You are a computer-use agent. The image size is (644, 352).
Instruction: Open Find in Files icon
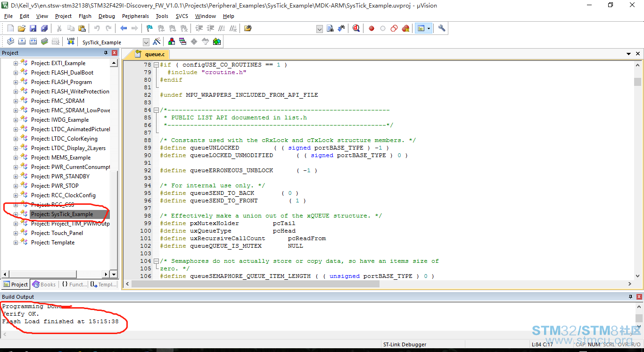248,28
